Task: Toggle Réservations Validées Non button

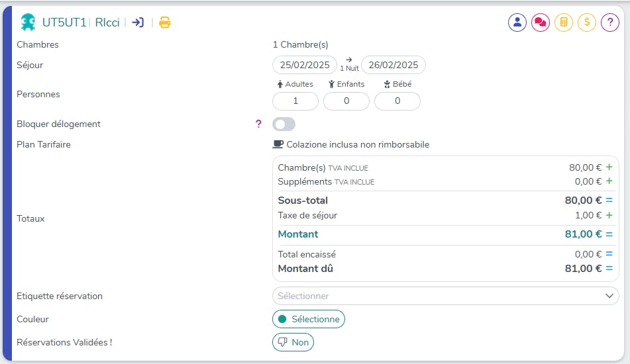Action: pyautogui.click(x=293, y=342)
